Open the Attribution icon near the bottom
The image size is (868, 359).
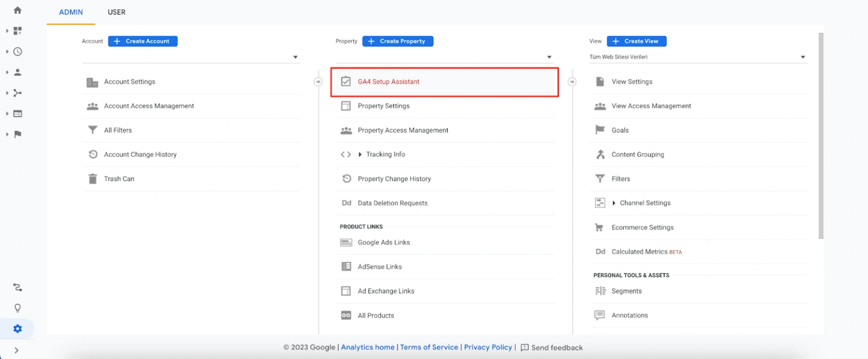tap(17, 287)
